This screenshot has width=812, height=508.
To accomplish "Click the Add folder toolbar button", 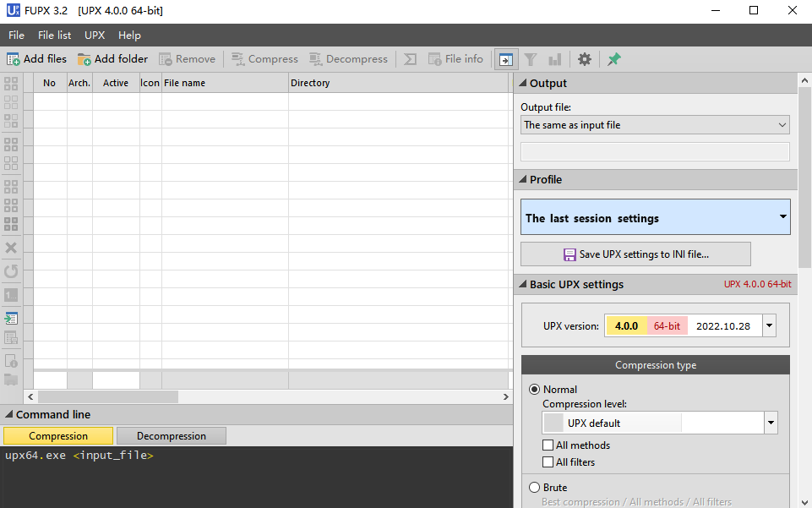I will (x=113, y=59).
